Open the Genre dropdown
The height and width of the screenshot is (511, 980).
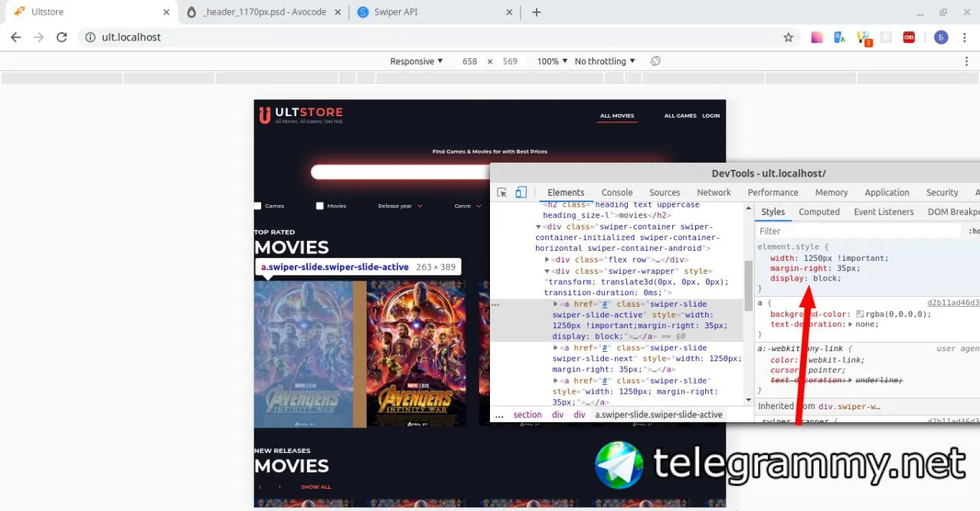468,206
